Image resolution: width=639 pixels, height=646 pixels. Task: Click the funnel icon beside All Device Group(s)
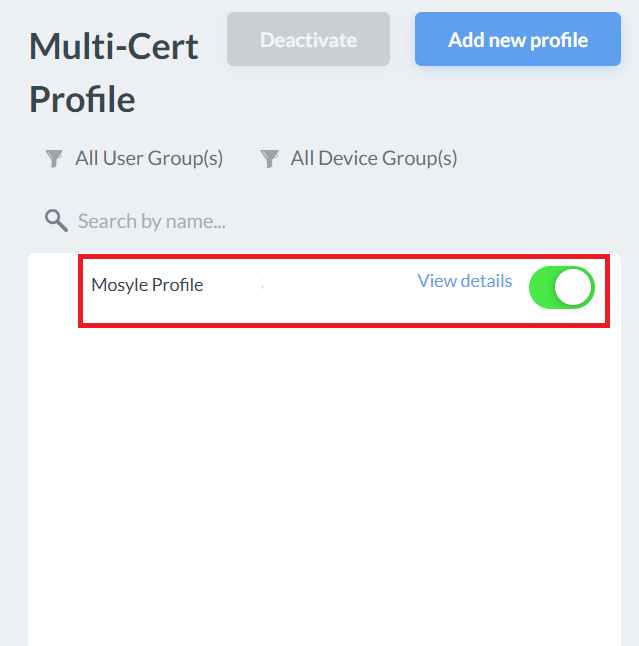[269, 159]
